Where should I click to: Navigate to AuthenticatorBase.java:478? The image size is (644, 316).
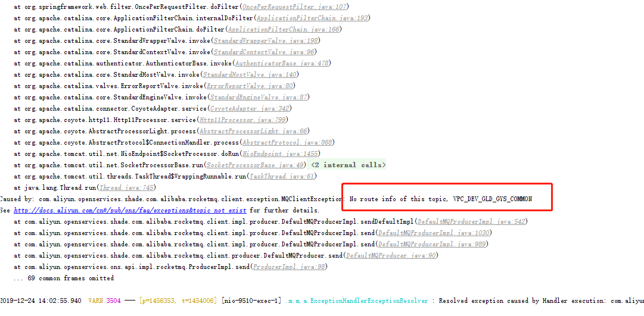pos(282,63)
